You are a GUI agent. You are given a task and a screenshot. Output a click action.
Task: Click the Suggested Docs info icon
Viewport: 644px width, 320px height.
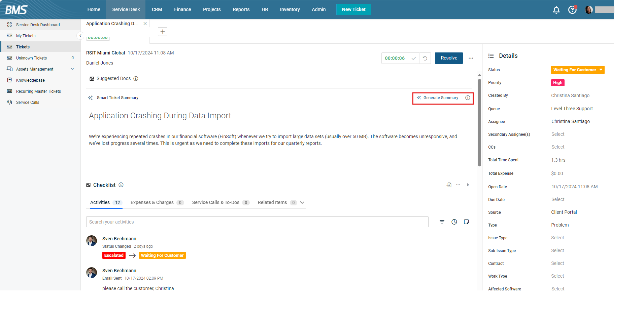pos(136,79)
